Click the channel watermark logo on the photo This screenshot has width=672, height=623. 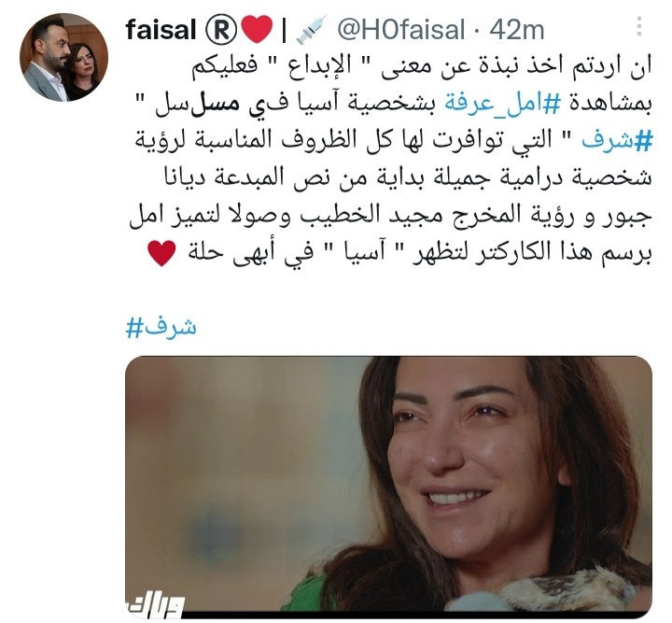click(x=156, y=605)
